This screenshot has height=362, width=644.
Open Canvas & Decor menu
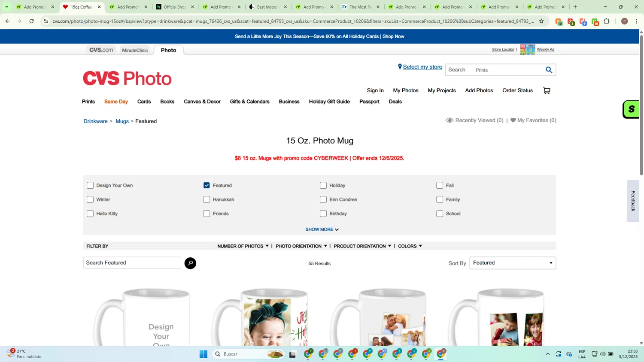click(202, 102)
